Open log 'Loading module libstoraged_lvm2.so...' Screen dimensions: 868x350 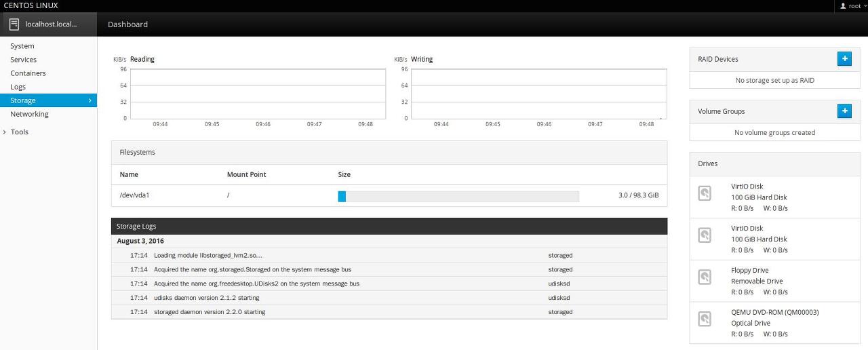[389, 256]
